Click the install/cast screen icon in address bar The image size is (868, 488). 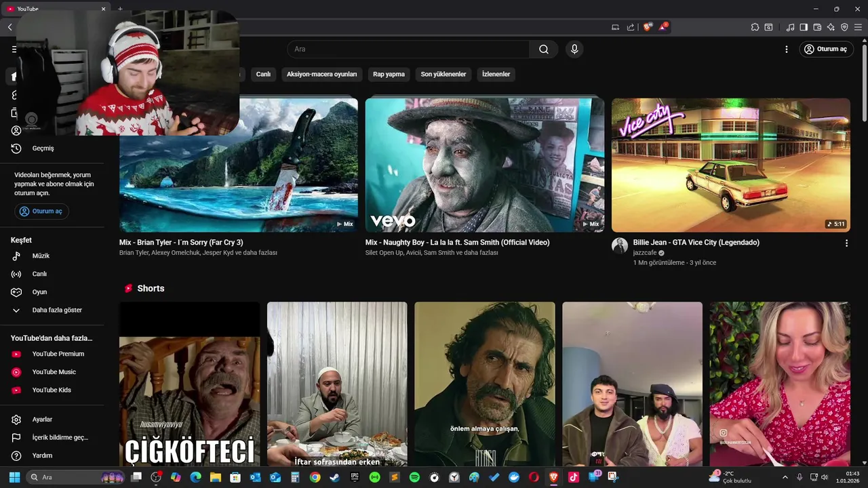point(616,27)
